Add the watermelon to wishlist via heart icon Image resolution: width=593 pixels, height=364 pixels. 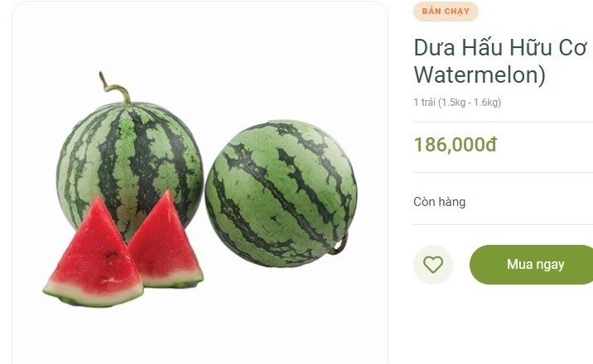(433, 265)
